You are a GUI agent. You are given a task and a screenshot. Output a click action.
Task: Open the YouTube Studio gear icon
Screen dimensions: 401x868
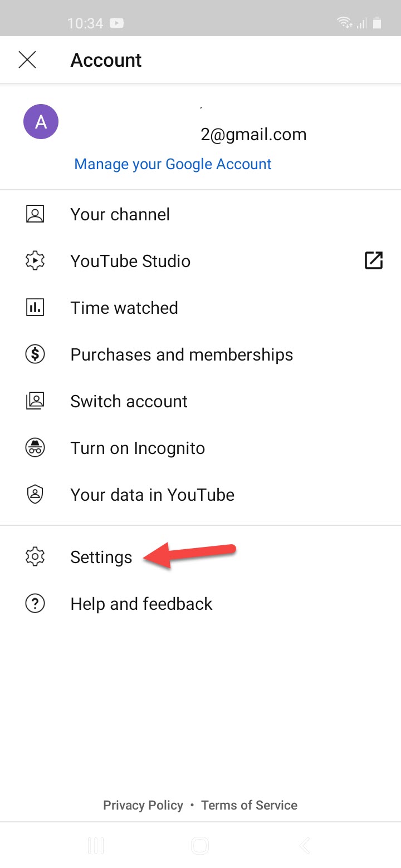point(35,261)
